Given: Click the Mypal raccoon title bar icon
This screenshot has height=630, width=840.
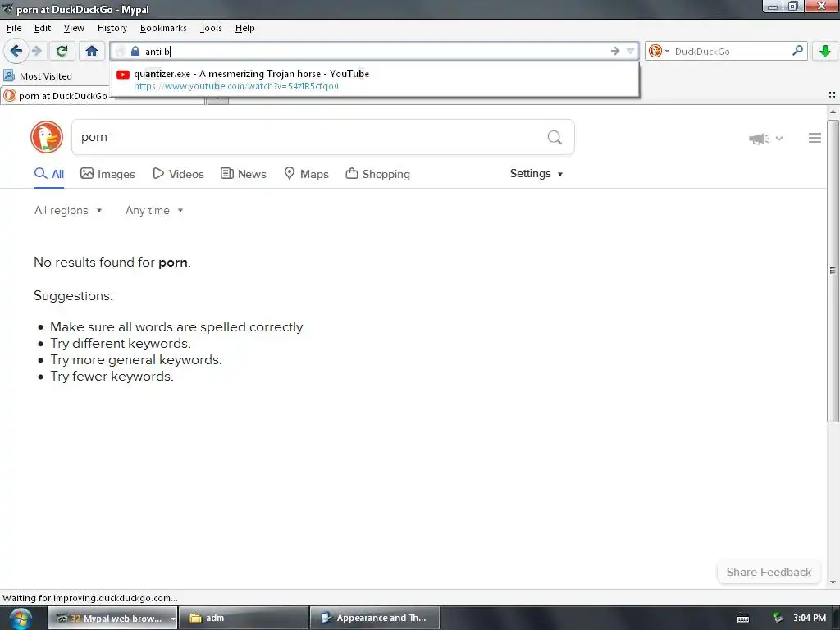Looking at the screenshot, I should coord(7,9).
